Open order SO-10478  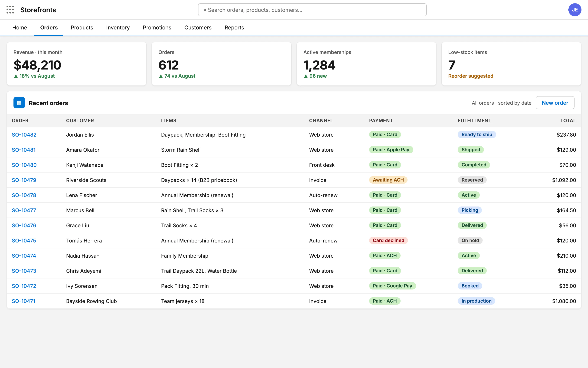[24, 195]
